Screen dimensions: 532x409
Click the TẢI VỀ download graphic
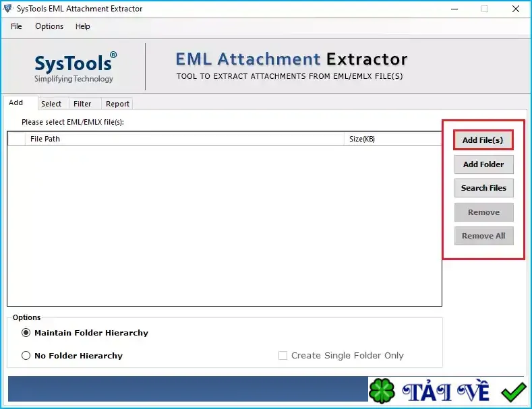[446, 391]
